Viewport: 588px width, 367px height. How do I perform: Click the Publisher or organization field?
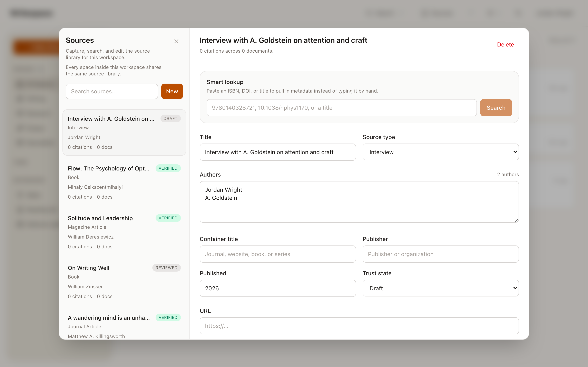coord(441,254)
